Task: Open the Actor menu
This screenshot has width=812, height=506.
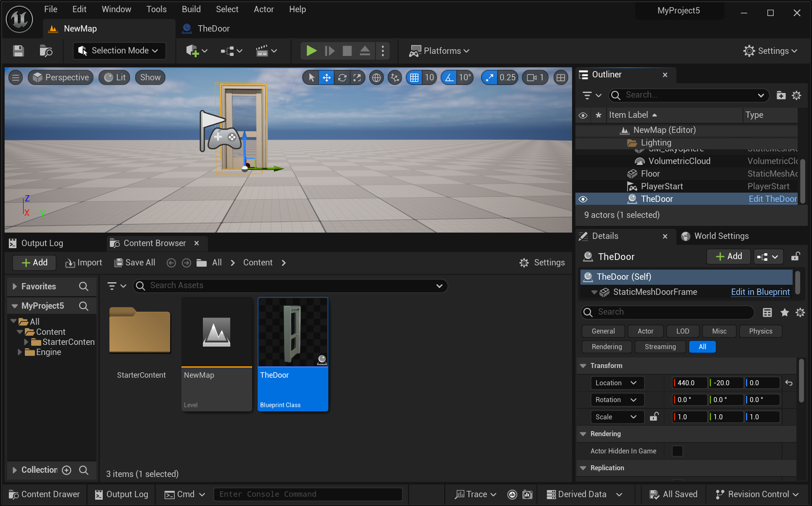Action: (x=264, y=9)
